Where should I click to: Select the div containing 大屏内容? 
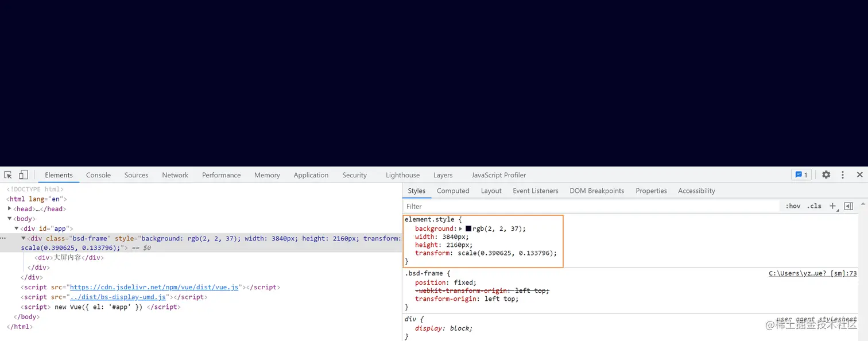click(69, 258)
